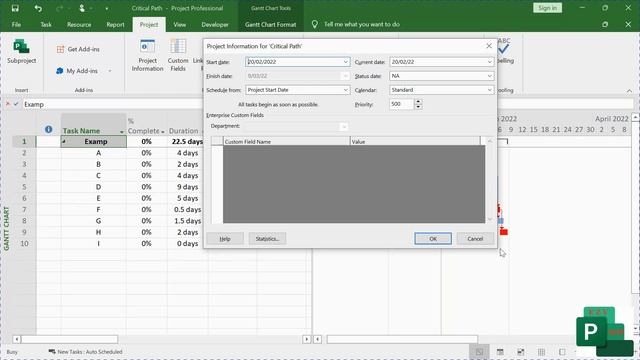Open My Add-ins dropdown arrow

(x=109, y=71)
